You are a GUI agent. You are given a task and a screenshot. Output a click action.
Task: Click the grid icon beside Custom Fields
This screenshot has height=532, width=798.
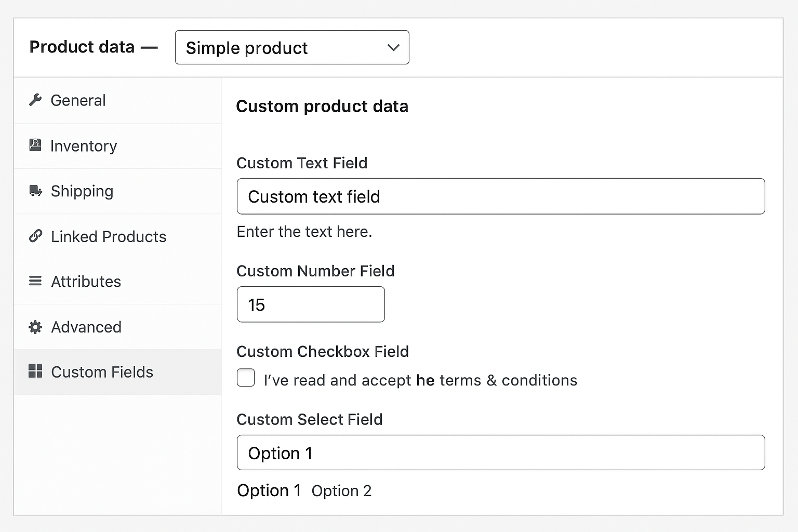35,371
